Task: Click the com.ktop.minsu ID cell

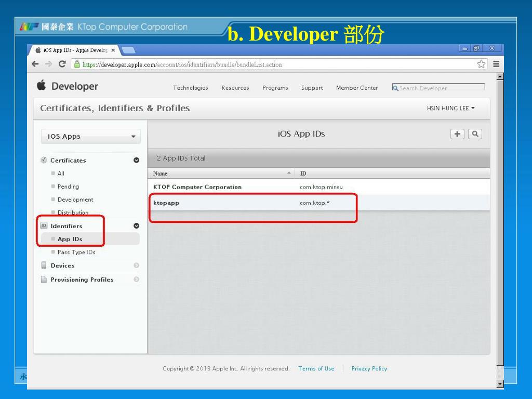Action: [321, 187]
